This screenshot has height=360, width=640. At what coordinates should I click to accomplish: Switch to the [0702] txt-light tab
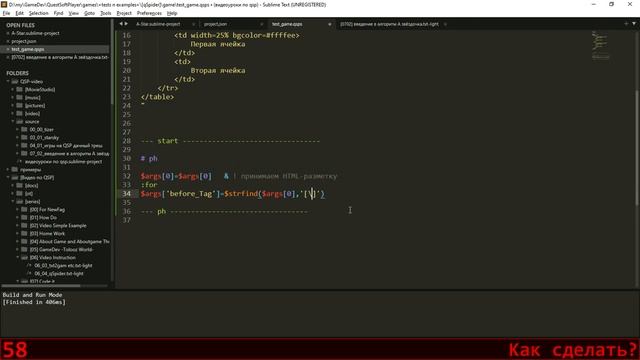(x=389, y=24)
